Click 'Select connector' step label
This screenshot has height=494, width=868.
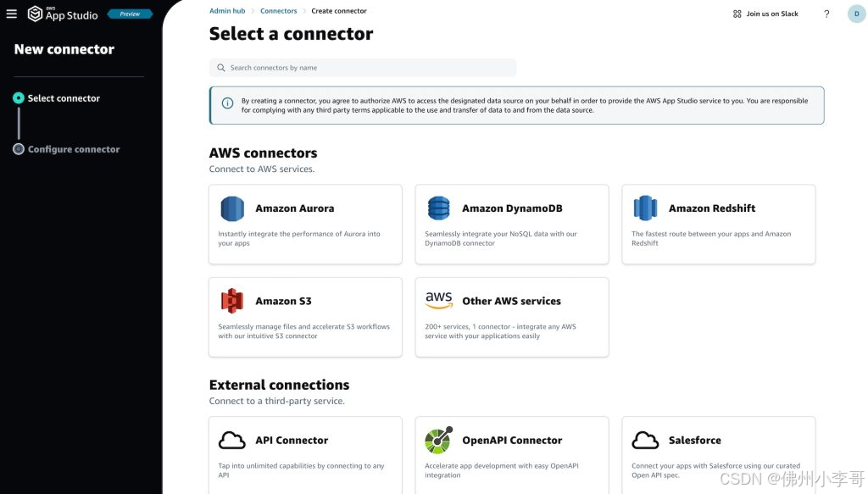pyautogui.click(x=64, y=98)
